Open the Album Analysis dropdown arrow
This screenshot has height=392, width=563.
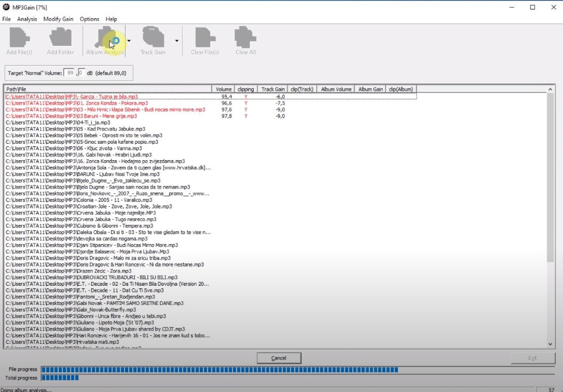tap(129, 41)
